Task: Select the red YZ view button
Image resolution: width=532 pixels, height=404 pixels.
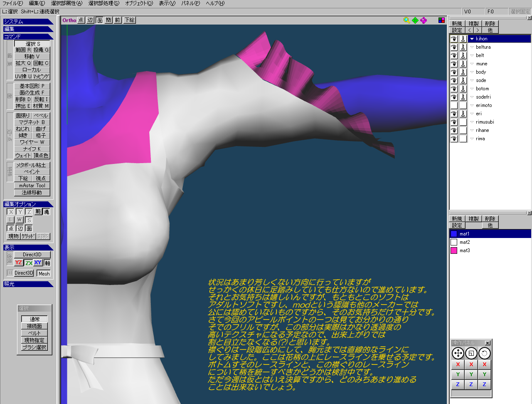Action: point(18,263)
